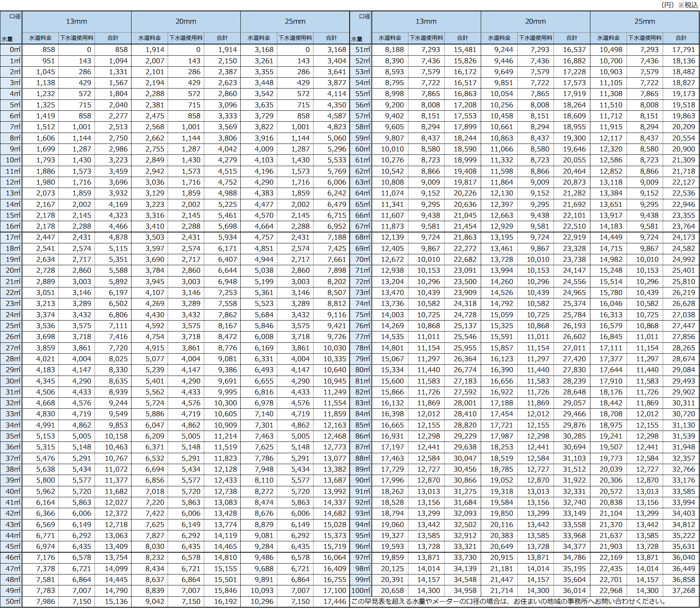Viewport: 700px width, 608px height.
Task: Click the footnote about contacting the regional office
Action: [508, 602]
